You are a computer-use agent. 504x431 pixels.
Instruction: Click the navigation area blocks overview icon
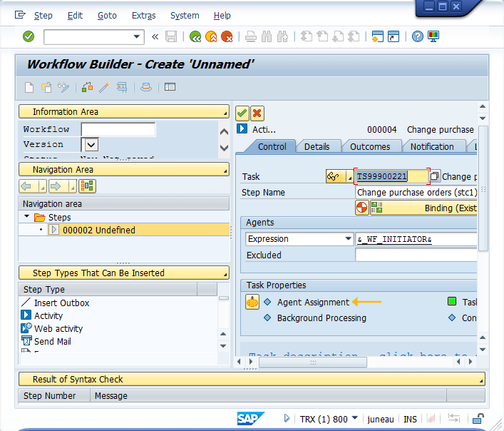87,186
